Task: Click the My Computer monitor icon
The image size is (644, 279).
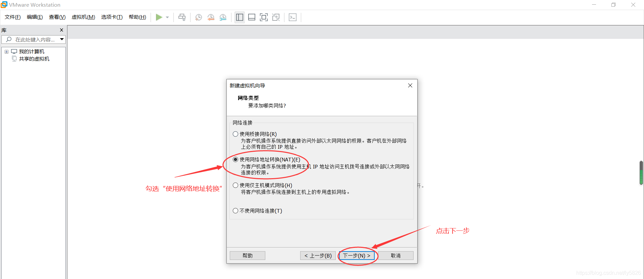Action: coord(14,51)
